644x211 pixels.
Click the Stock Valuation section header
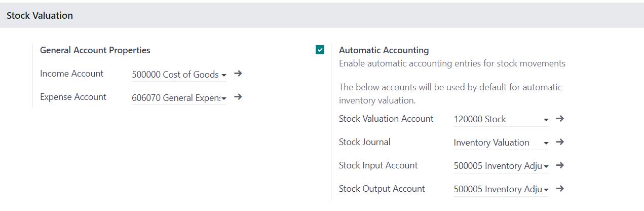40,16
